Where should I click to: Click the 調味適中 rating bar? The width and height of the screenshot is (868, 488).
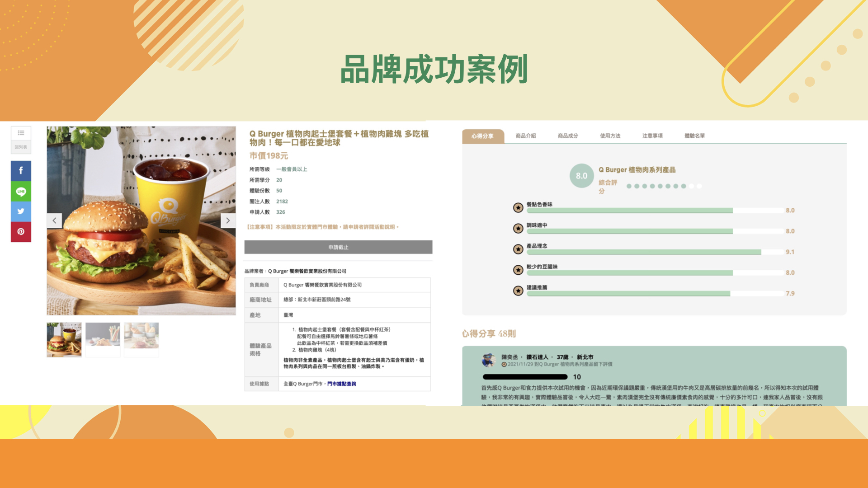pos(655,231)
